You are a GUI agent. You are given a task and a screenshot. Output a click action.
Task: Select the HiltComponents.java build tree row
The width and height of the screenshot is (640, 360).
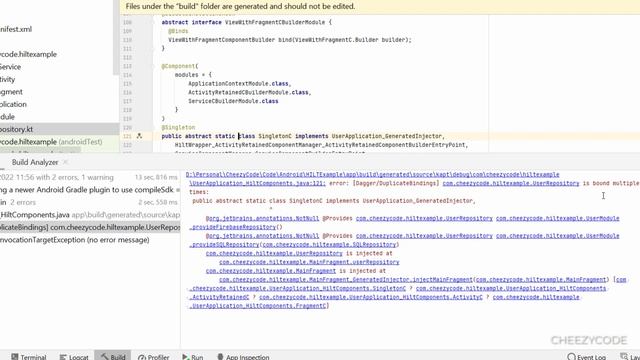coord(90,215)
